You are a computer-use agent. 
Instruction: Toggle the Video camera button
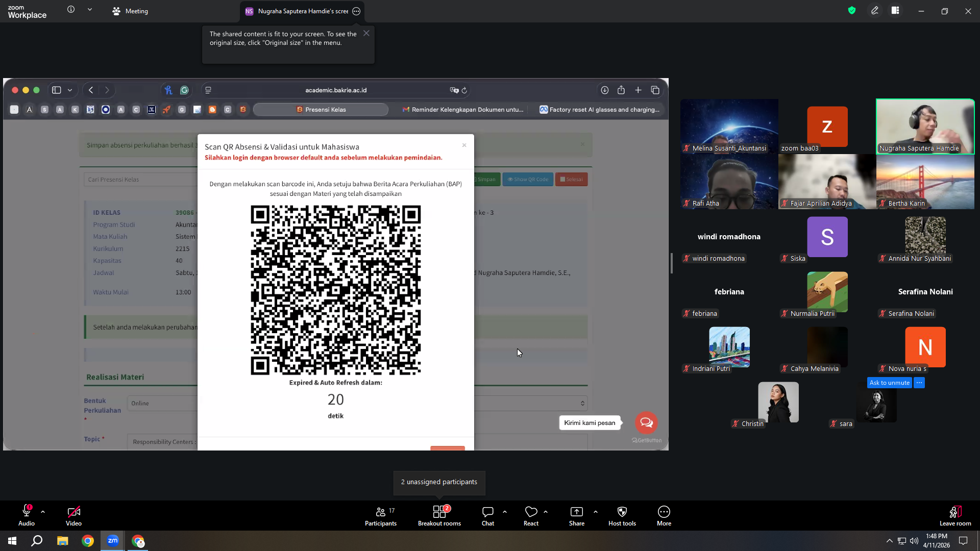click(73, 515)
